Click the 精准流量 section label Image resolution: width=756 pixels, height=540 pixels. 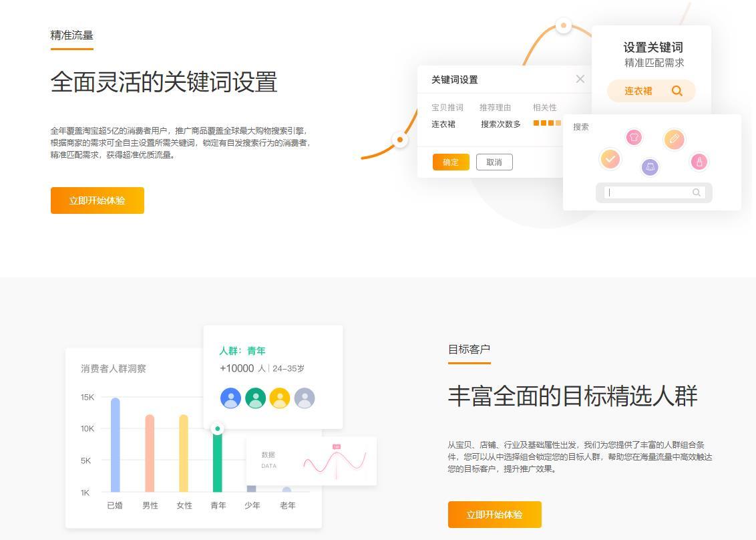tap(72, 35)
